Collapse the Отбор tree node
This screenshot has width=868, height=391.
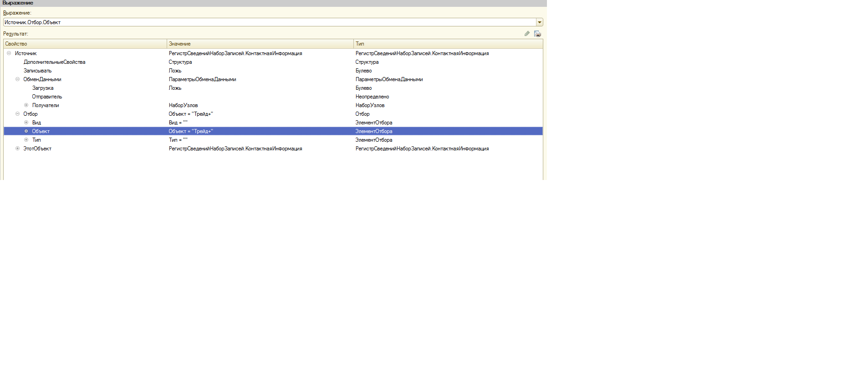click(17, 114)
